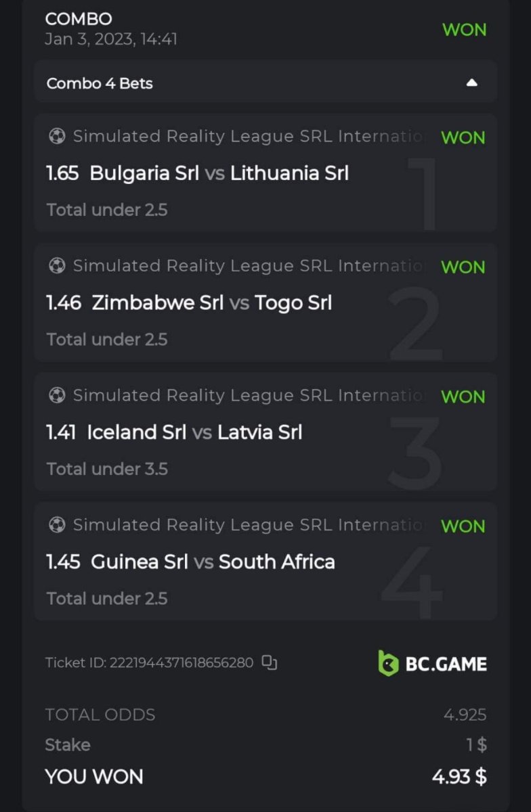The height and width of the screenshot is (812, 531).
Task: Click the top COMBO title
Action: pos(79,19)
